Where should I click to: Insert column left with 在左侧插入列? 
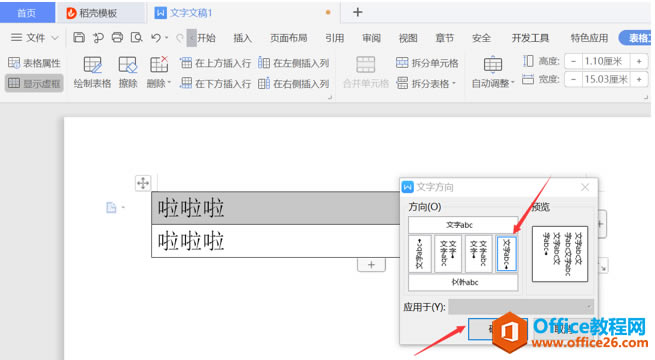(294, 63)
